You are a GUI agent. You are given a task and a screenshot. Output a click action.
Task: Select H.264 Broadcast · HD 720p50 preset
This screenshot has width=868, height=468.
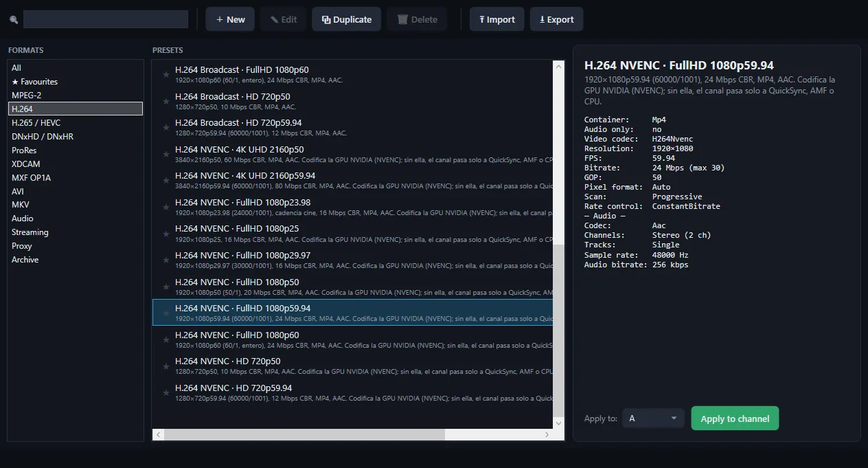click(353, 101)
